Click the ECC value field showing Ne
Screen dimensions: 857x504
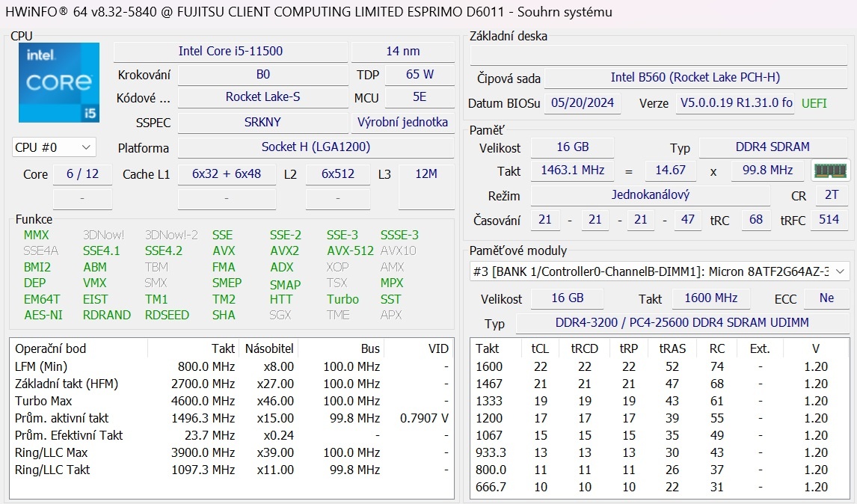tap(826, 298)
